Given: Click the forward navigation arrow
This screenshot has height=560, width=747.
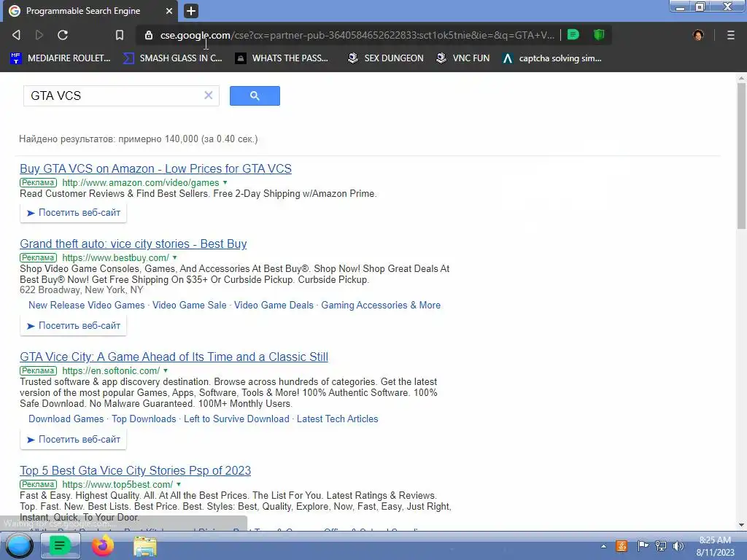Looking at the screenshot, I should coord(39,35).
